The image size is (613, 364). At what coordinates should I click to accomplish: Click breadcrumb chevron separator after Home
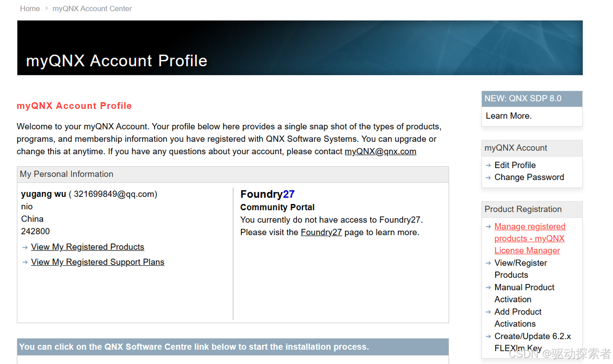coord(46,9)
